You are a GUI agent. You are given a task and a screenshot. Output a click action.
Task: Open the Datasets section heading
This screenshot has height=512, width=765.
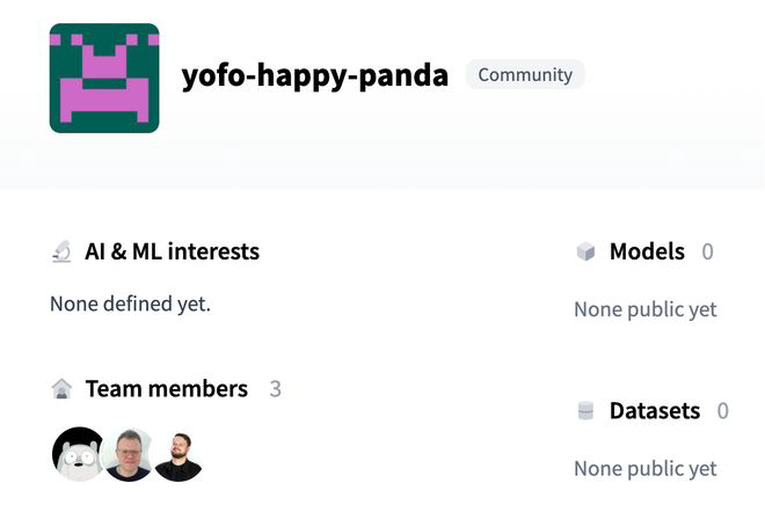tap(655, 411)
